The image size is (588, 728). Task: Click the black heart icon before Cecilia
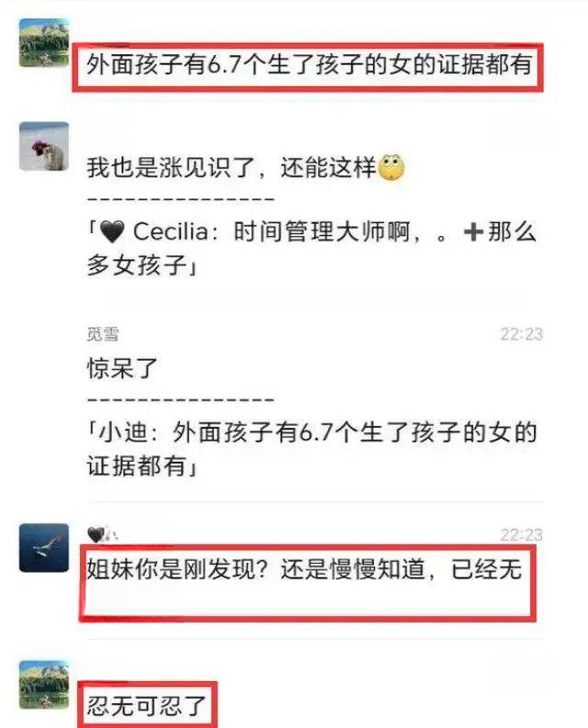coord(112,231)
